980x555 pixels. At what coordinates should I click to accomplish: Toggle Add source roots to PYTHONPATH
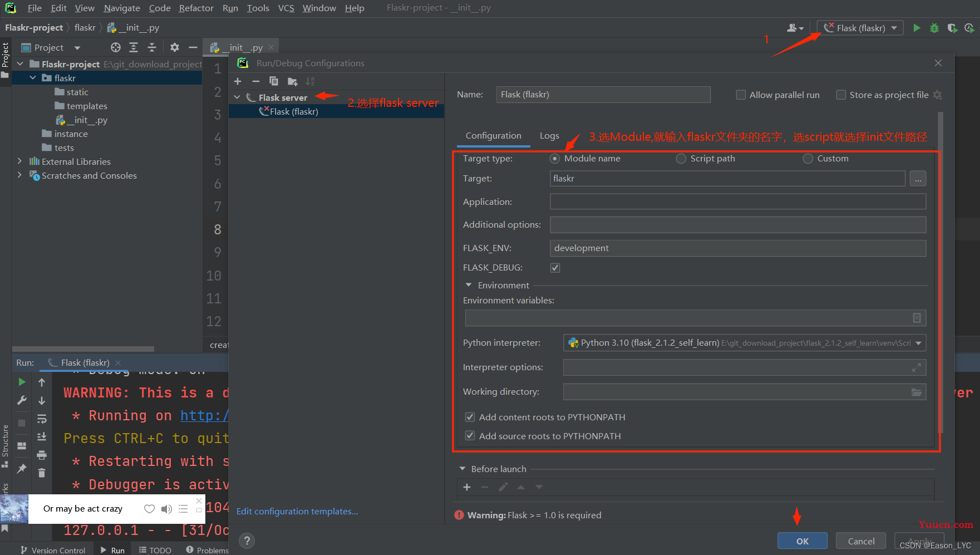pos(470,436)
